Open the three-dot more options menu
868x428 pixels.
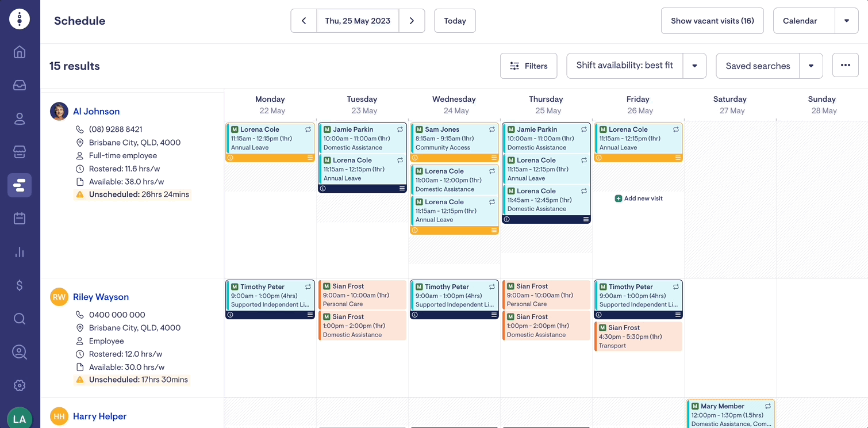click(845, 66)
